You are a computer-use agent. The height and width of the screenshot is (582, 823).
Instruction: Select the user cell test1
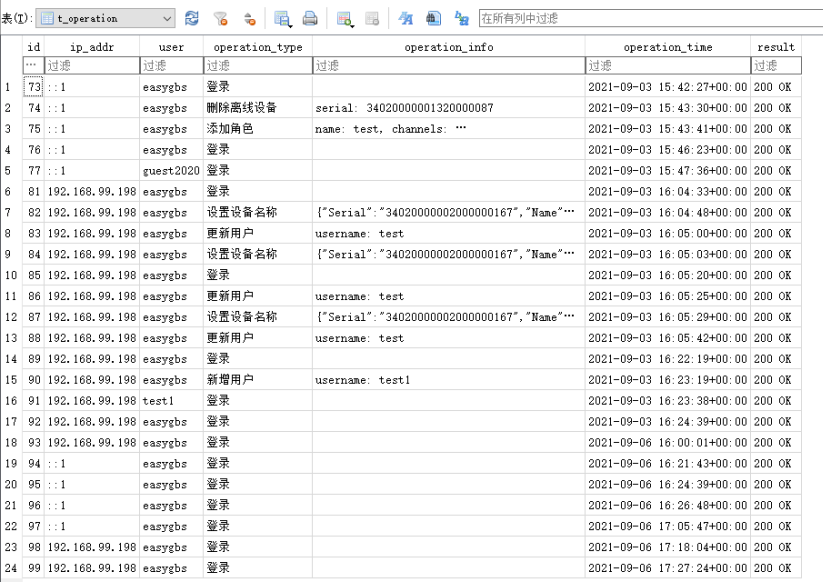pyautogui.click(x=172, y=401)
